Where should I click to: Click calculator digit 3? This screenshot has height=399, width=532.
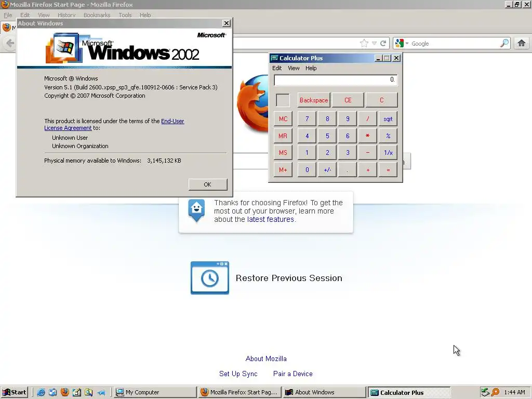click(x=348, y=153)
